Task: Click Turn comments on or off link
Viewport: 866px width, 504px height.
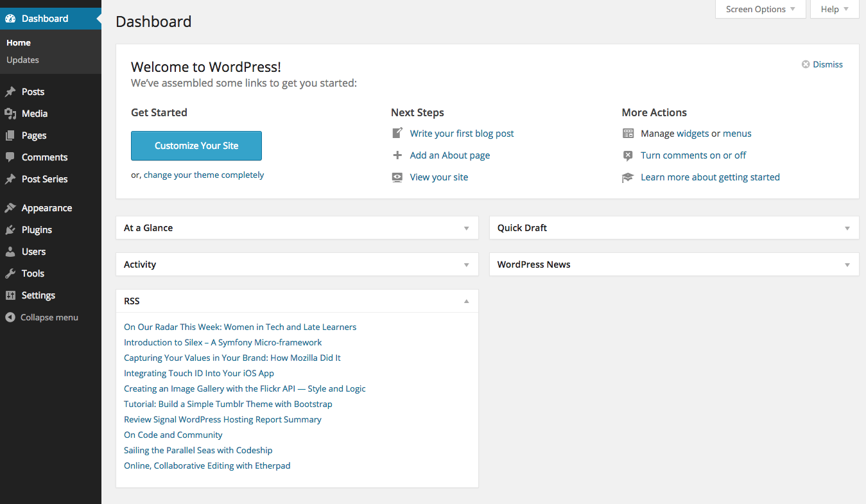Action: pos(693,155)
